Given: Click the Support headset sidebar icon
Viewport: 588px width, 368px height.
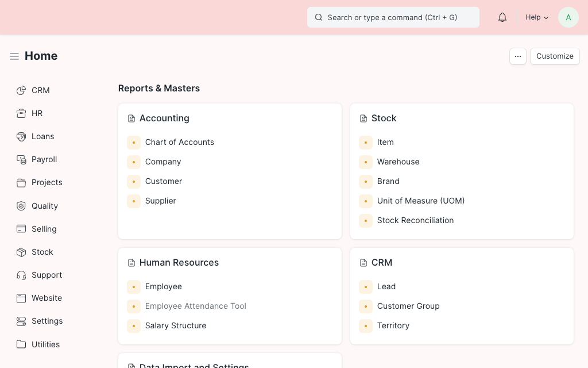Looking at the screenshot, I should 21,275.
